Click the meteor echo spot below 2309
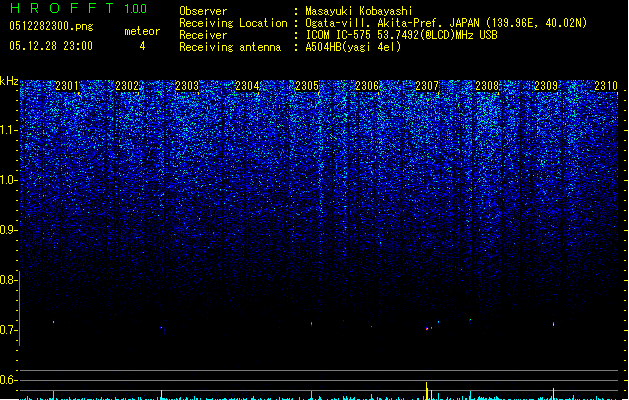The width and height of the screenshot is (629, 400). tap(554, 324)
